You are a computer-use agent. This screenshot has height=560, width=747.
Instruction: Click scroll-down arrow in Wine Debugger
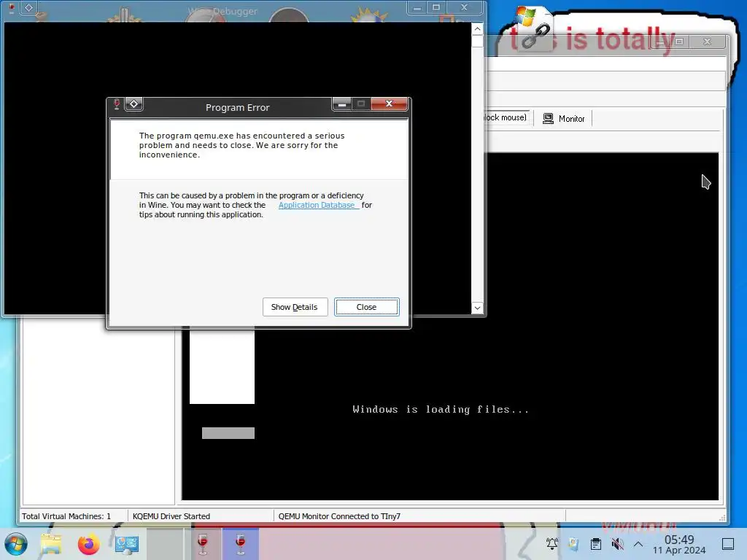(477, 308)
